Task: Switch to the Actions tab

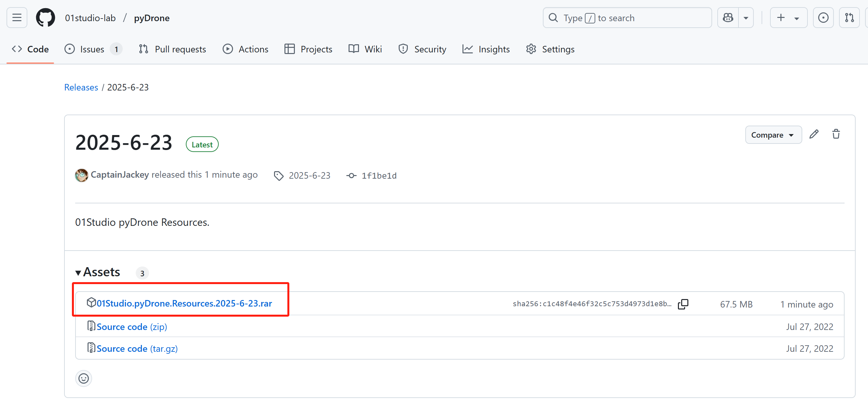Action: click(x=245, y=49)
